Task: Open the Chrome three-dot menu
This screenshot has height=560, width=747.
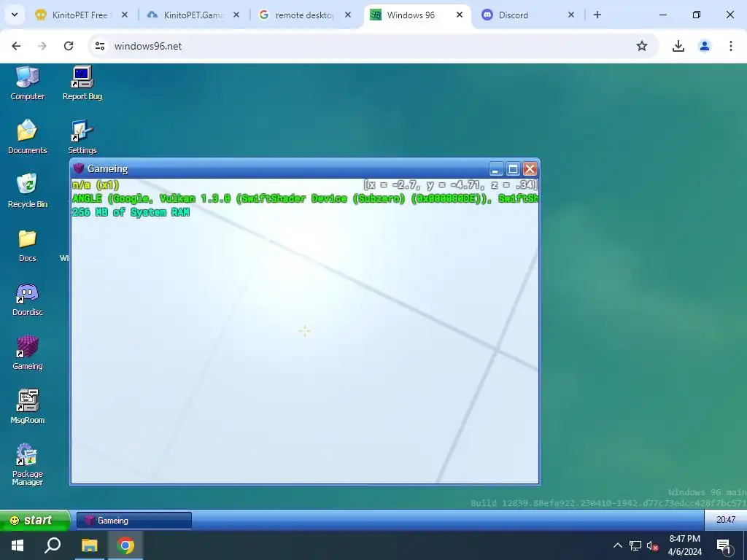Action: point(730,46)
